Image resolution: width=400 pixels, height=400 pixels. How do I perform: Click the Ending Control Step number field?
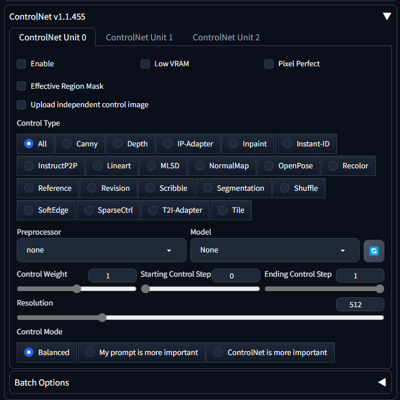pyautogui.click(x=360, y=276)
